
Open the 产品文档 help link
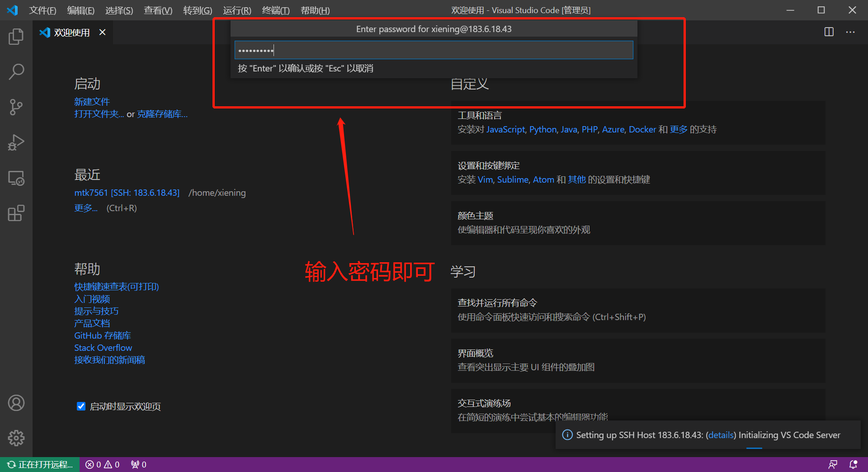(x=92, y=323)
